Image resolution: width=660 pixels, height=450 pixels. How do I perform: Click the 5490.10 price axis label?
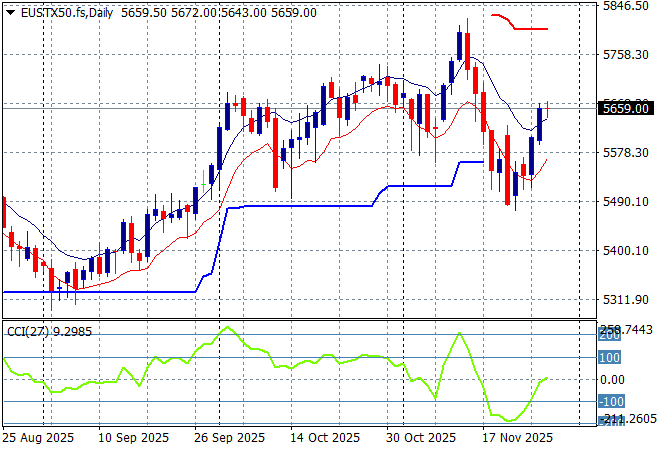[x=625, y=202]
